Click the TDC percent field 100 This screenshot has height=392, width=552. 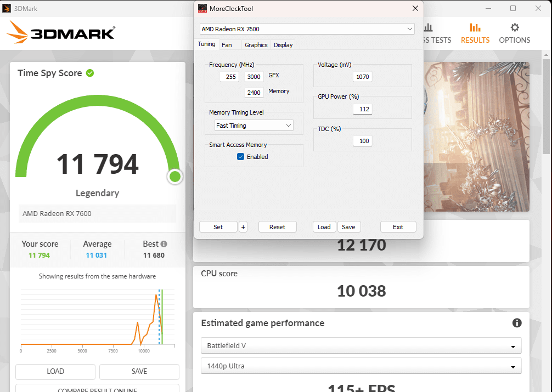(362, 141)
